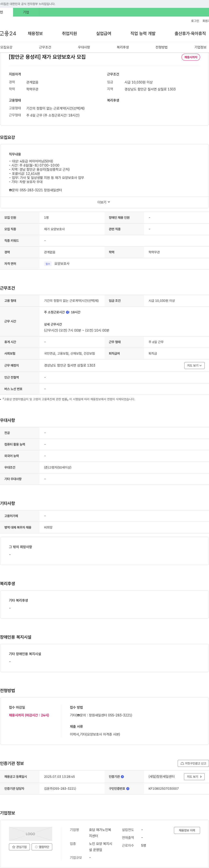Click the 열람차단 block button
Screen dimensions: 209x868
pos(42,847)
